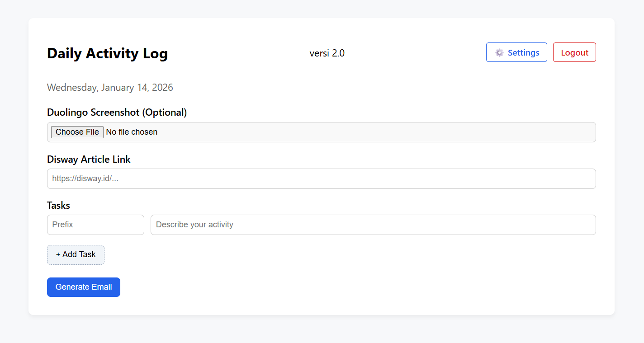Click the Daily Activity Log heading

click(x=107, y=53)
